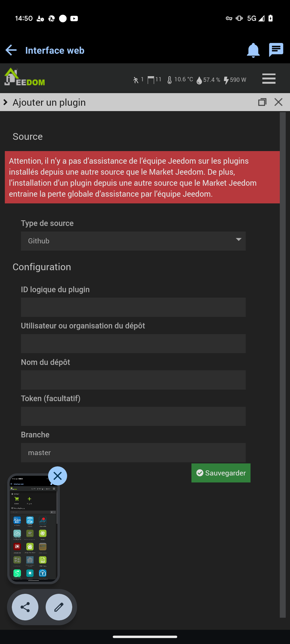The image size is (290, 644).
Task: Focus the Nom du dépôt field
Action: (x=133, y=380)
